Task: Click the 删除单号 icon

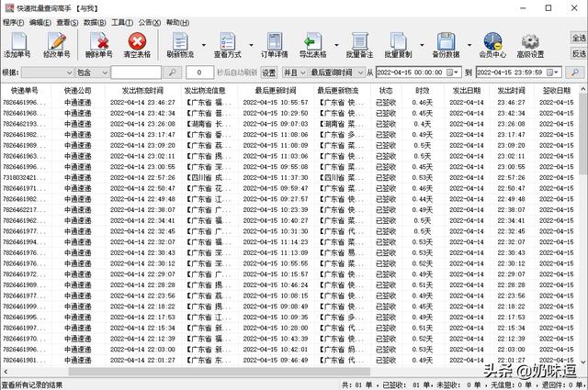Action: [98, 43]
